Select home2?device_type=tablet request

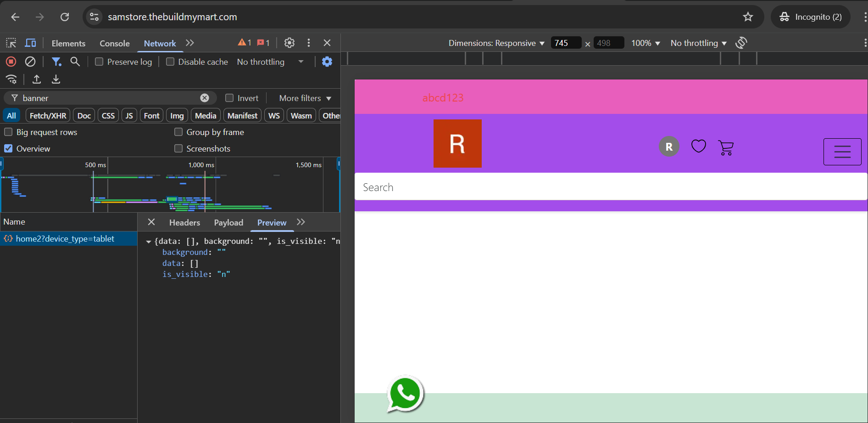(69, 239)
